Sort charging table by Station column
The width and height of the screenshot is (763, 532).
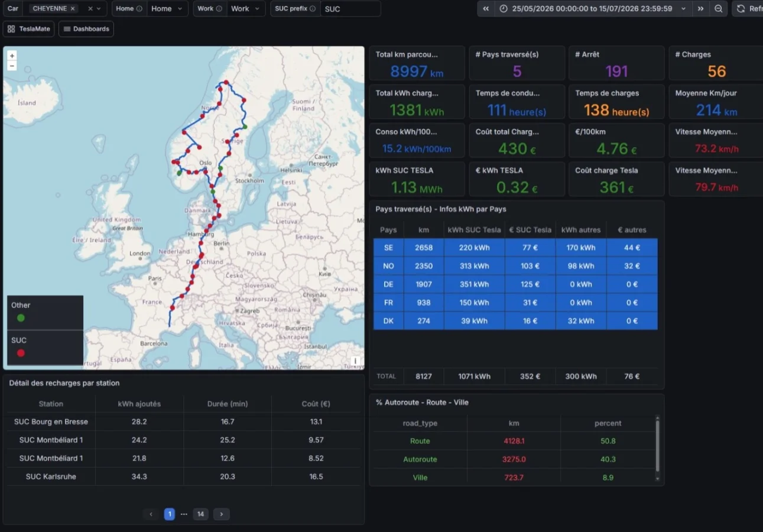(x=51, y=404)
